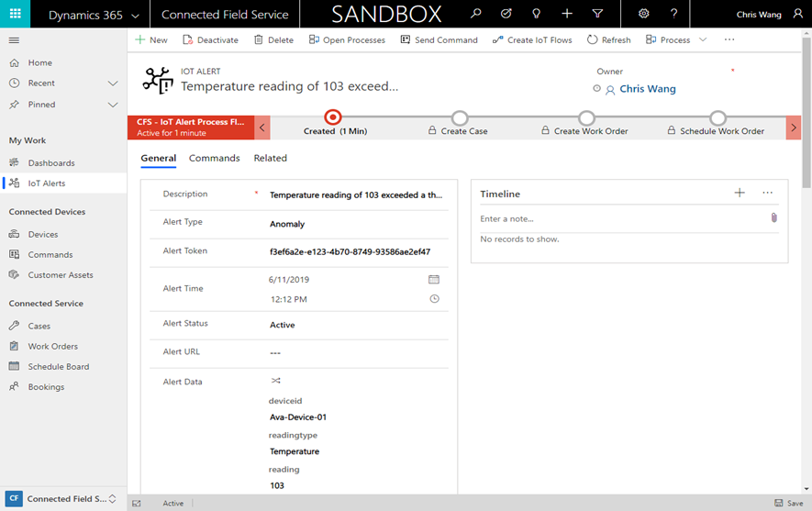Click the Alert Status Active value
This screenshot has width=812, height=511.
click(x=283, y=325)
